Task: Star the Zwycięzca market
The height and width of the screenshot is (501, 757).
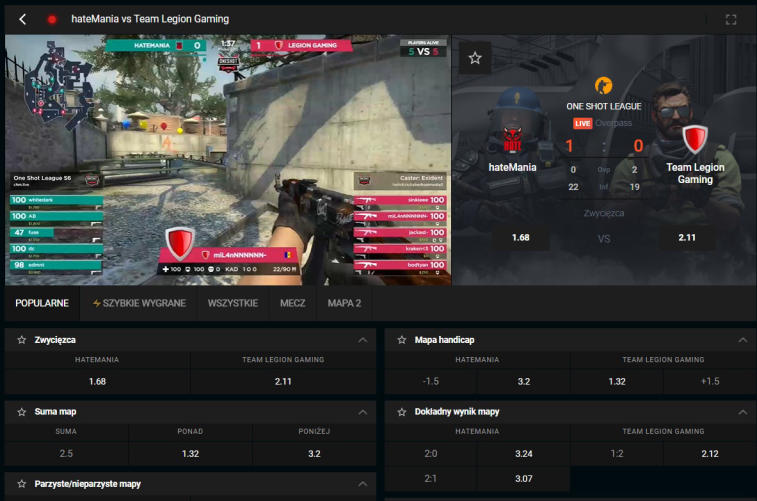Action: tap(22, 340)
